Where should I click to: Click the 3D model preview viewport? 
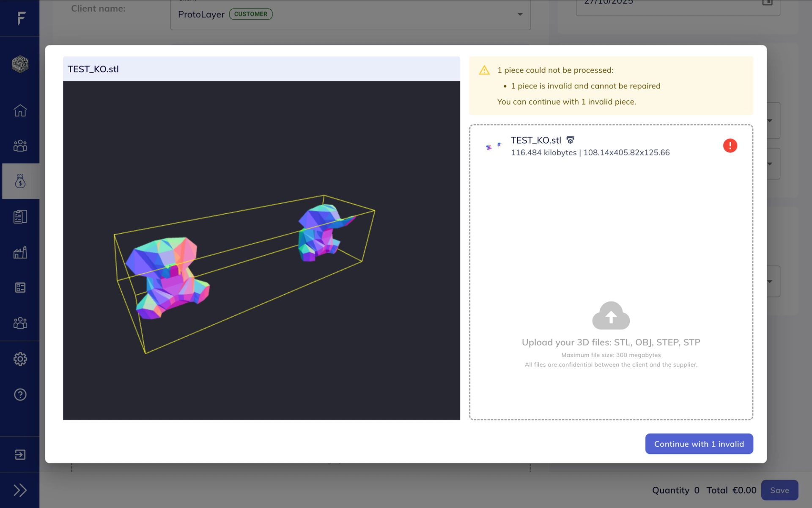261,251
